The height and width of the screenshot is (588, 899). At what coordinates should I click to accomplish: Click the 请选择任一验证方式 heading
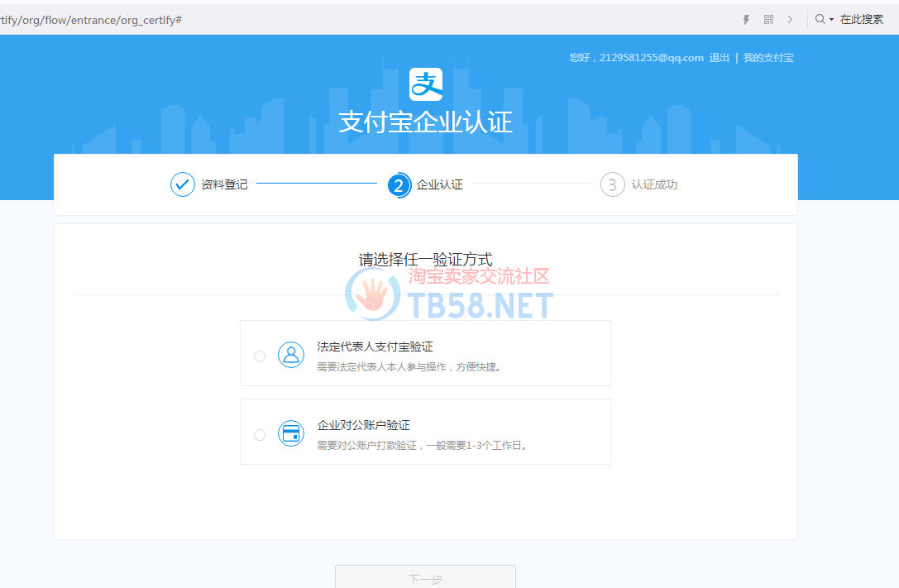tap(425, 260)
